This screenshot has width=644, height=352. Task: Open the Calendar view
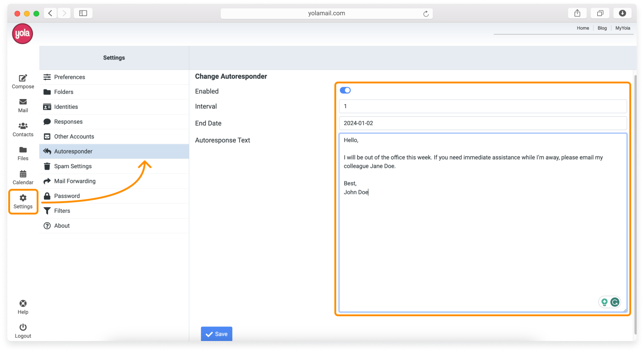(x=23, y=177)
